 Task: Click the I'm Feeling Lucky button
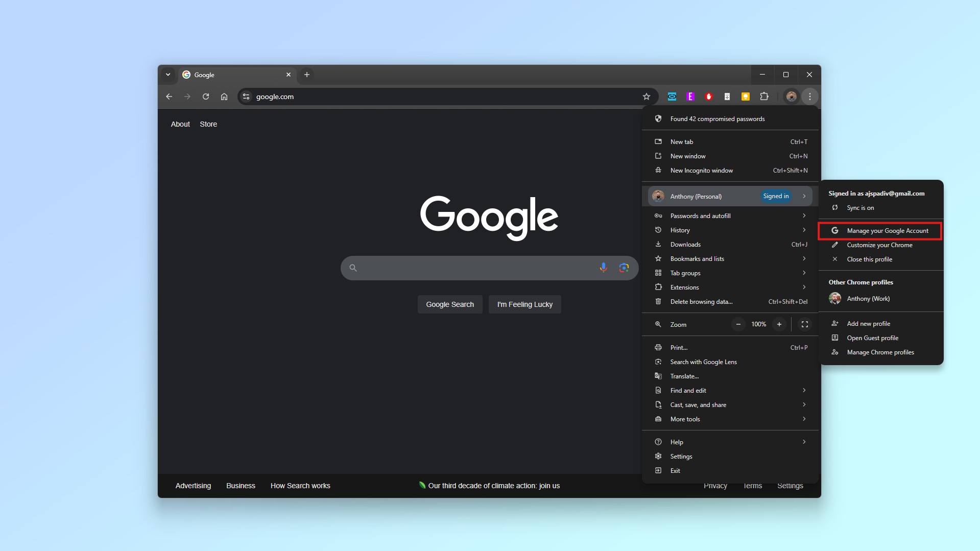[524, 304]
